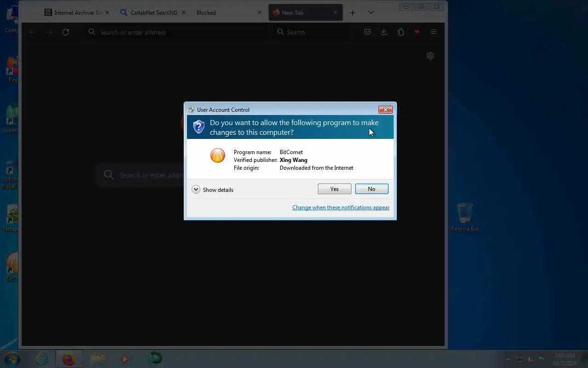The width and height of the screenshot is (588, 368).
Task: Click the new tab page search field
Action: coord(140,175)
